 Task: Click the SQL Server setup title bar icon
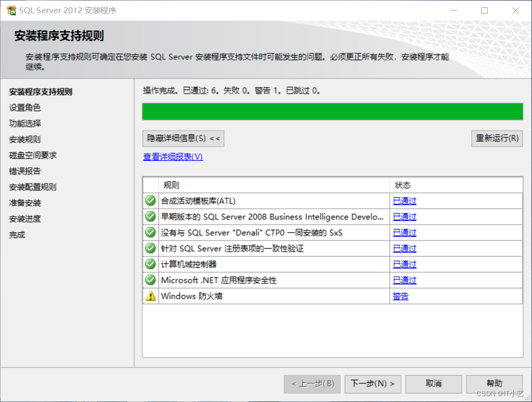pos(11,10)
